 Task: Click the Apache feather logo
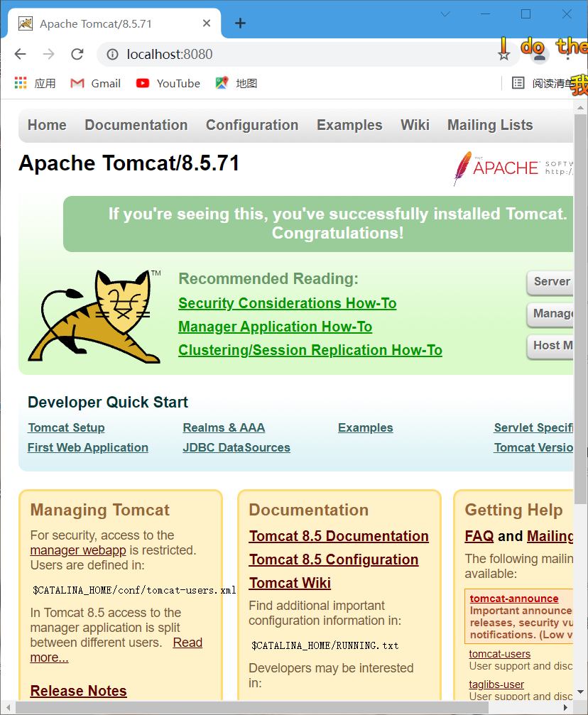tap(513, 168)
